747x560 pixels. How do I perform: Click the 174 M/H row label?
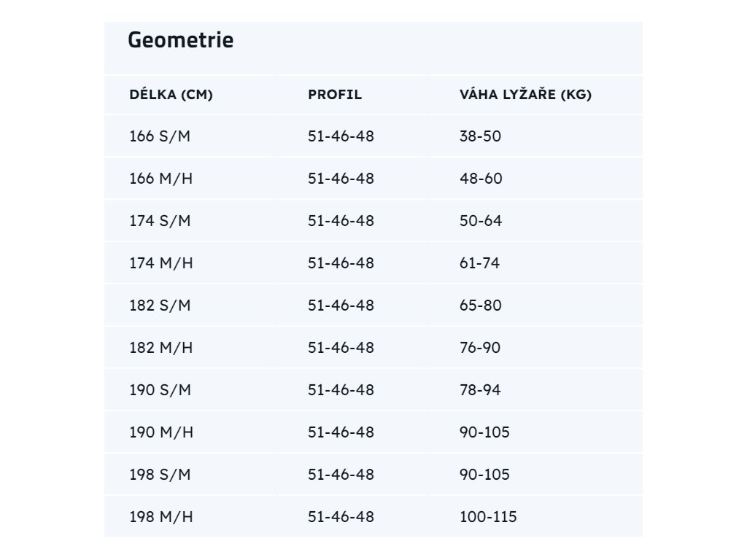[161, 263]
